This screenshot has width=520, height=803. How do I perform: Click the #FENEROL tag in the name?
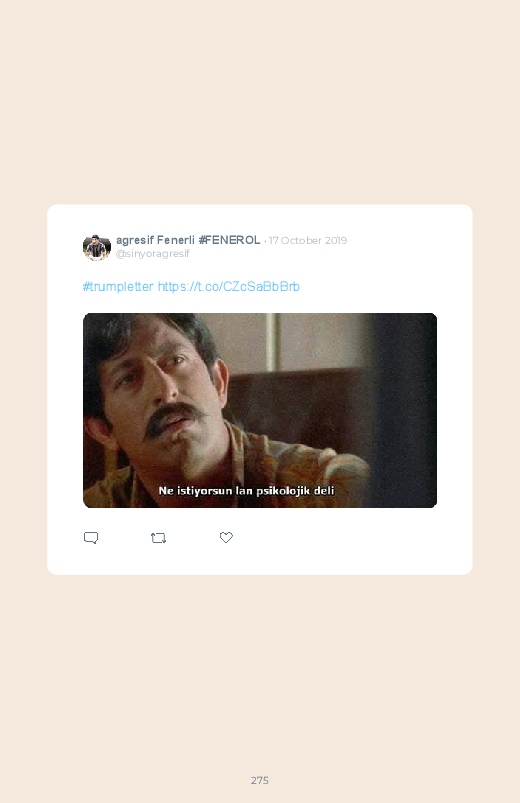click(230, 240)
